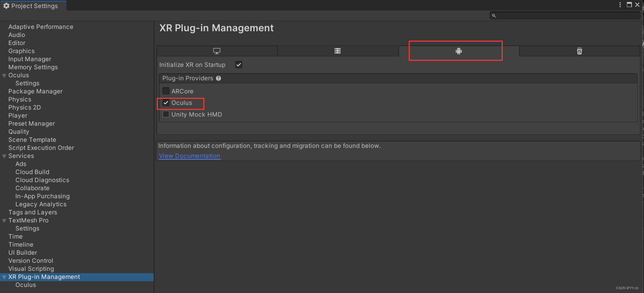
Task: Select the Standalone desktop platform tab
Action: pos(217,51)
